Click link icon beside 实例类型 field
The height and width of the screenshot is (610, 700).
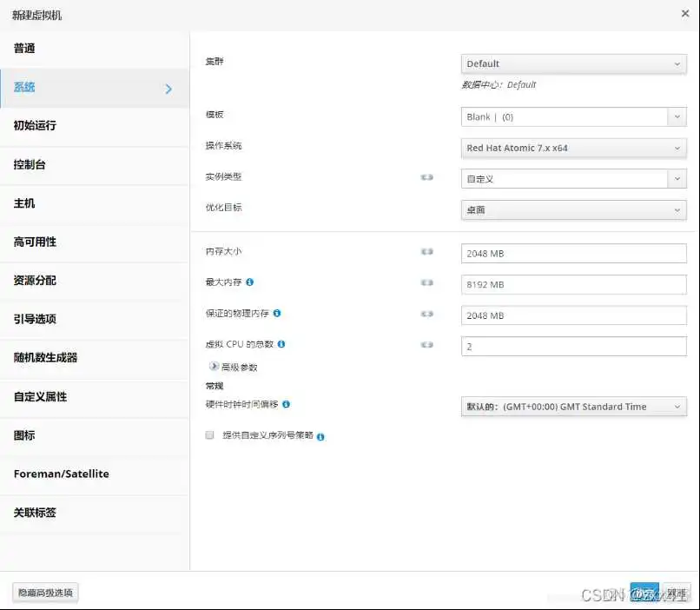click(426, 177)
